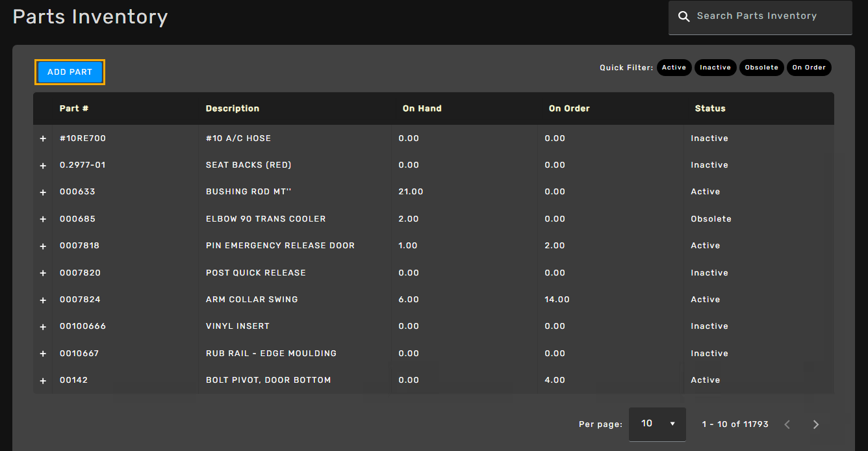Viewport: 868px width, 451px height.
Task: Sort by the On Hand column
Action: coord(422,109)
